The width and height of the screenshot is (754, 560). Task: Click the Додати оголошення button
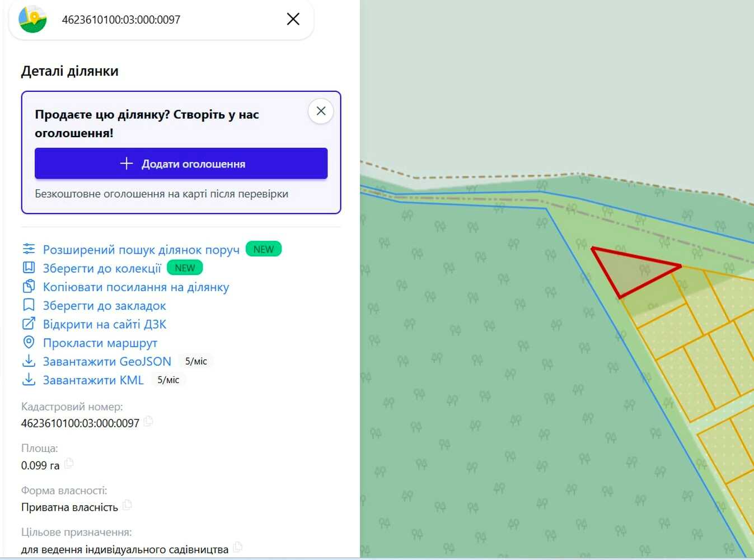click(181, 164)
